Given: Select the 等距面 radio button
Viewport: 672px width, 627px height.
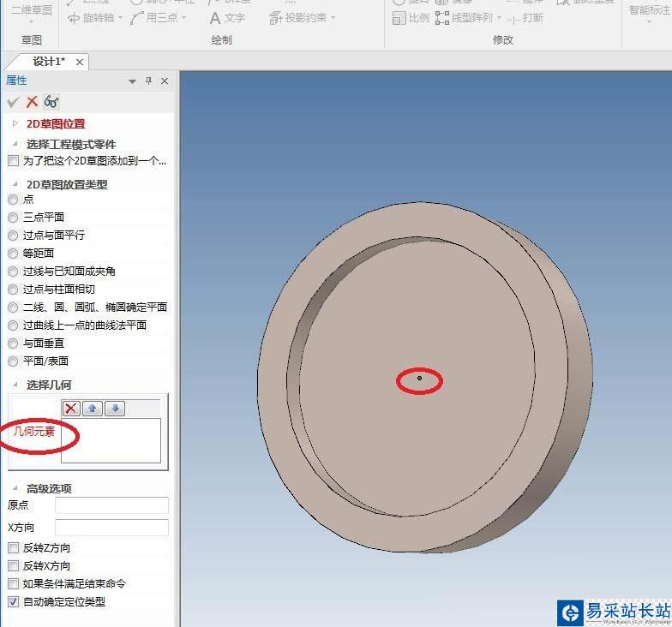Looking at the screenshot, I should 13,254.
